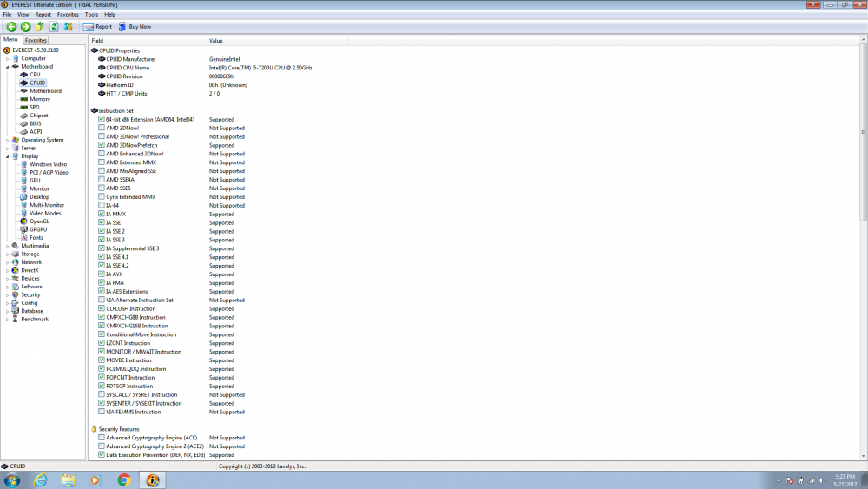The width and height of the screenshot is (868, 489).
Task: Click the users toolbar icon
Action: coord(69,27)
